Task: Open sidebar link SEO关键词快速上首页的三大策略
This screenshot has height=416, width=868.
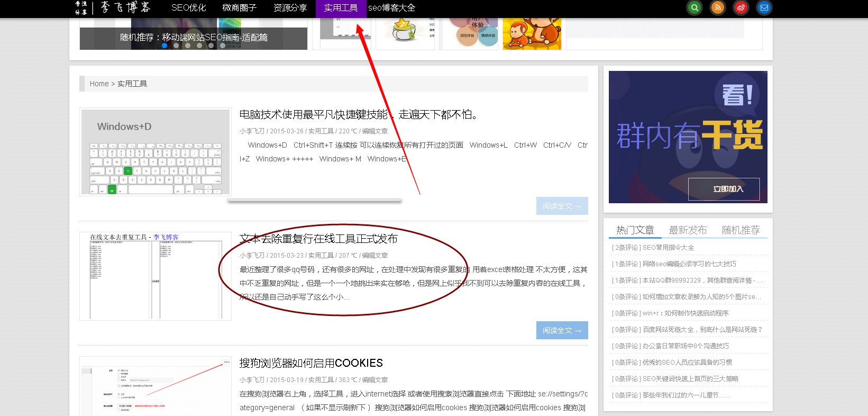Action: point(690,379)
